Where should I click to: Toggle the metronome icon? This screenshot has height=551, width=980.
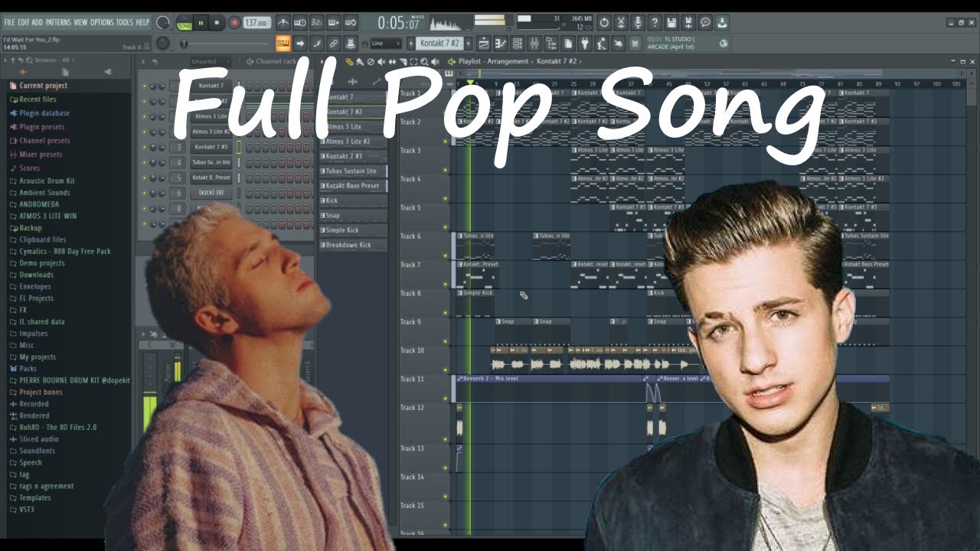pos(283,23)
